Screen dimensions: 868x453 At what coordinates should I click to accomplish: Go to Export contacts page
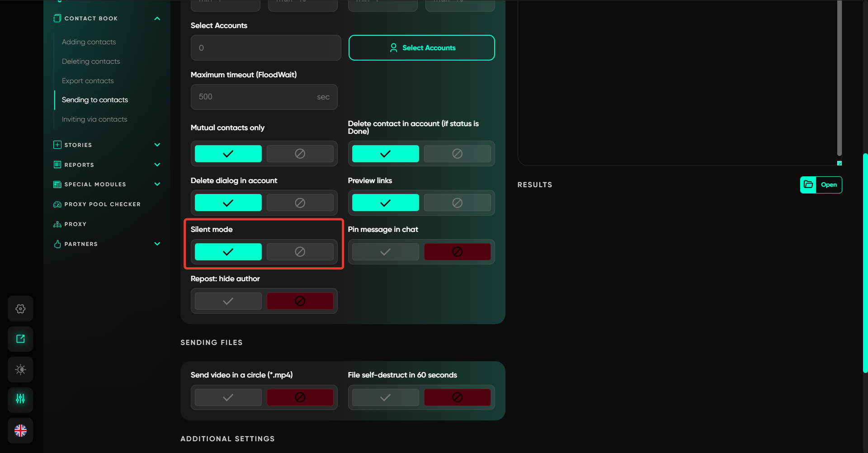point(88,81)
